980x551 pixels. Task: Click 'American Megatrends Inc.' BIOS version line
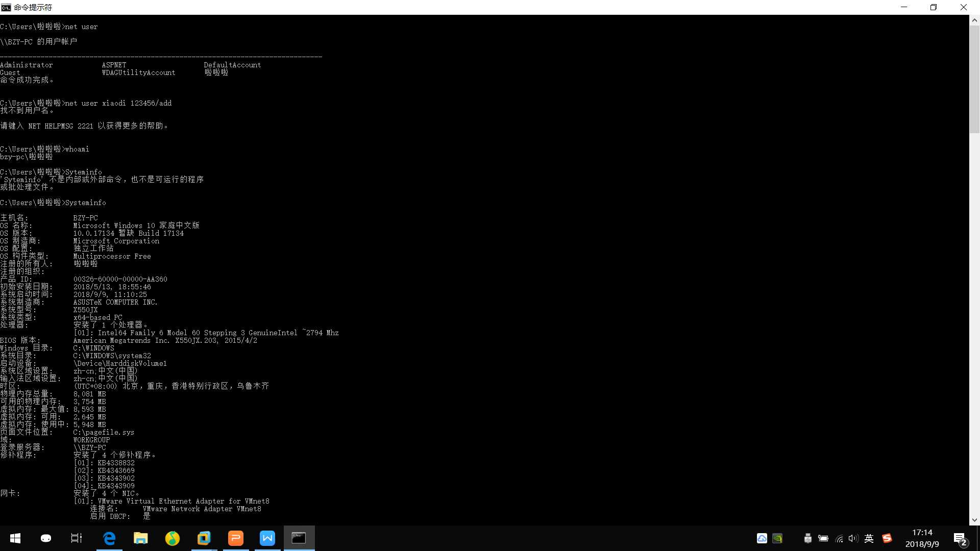point(165,340)
